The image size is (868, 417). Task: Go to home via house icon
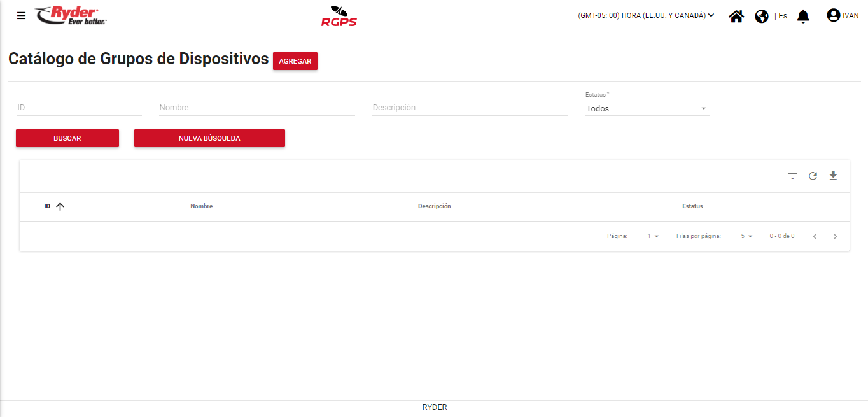[x=736, y=16]
